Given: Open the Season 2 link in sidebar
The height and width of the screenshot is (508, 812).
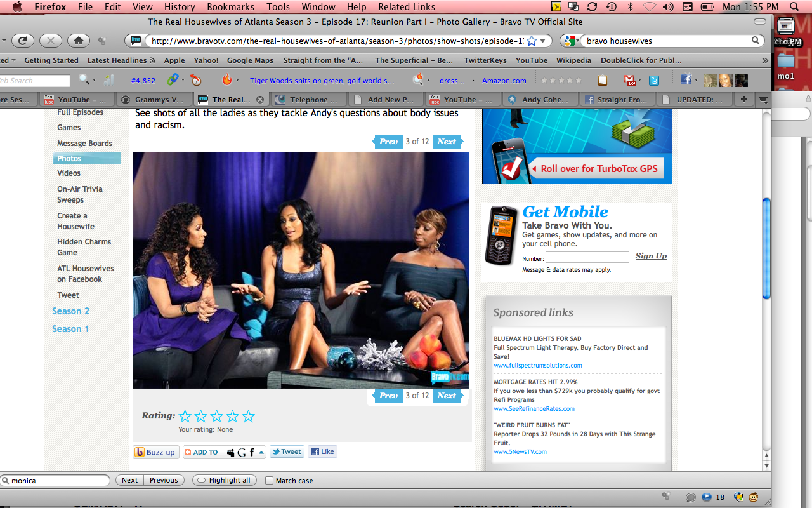Looking at the screenshot, I should click(x=70, y=311).
